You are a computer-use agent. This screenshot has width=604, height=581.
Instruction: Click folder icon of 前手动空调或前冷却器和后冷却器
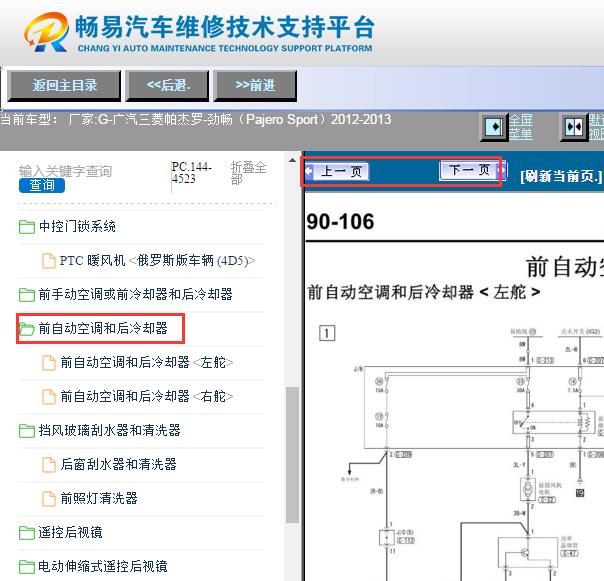tap(27, 295)
